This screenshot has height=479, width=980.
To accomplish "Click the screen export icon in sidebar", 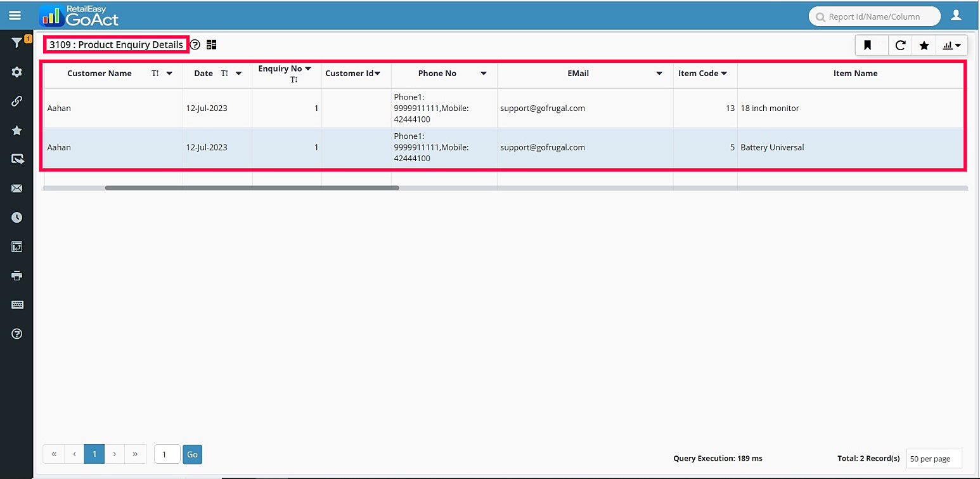I will point(17,159).
